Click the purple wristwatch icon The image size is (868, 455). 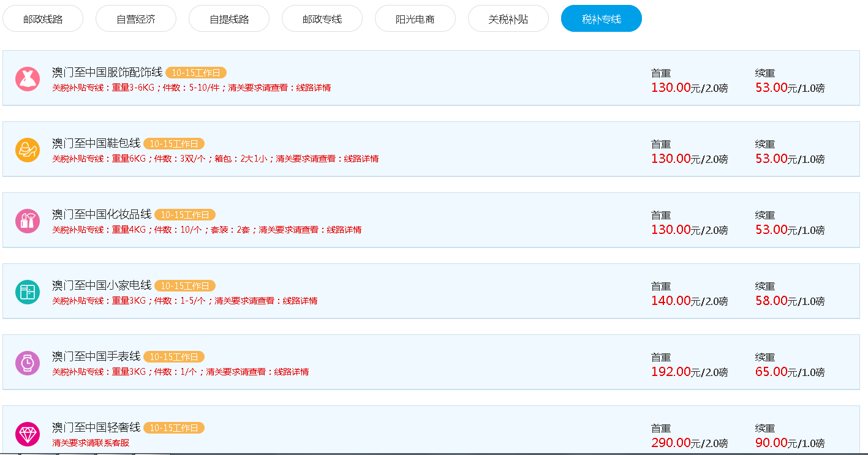(28, 363)
